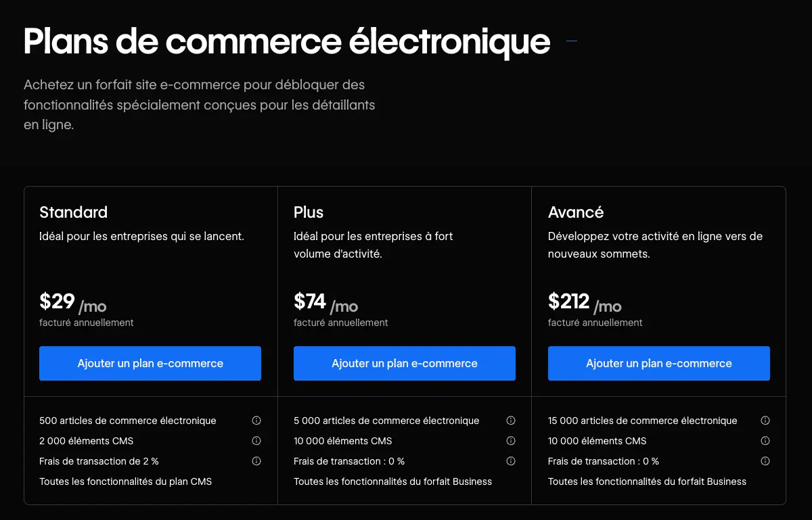Select the Avancé plan heading

(576, 212)
